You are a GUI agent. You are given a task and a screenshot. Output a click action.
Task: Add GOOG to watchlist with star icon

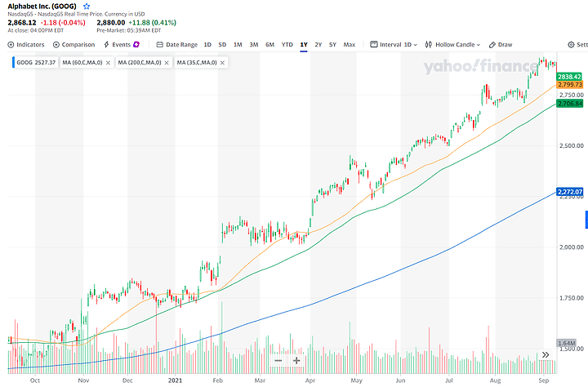(87, 7)
